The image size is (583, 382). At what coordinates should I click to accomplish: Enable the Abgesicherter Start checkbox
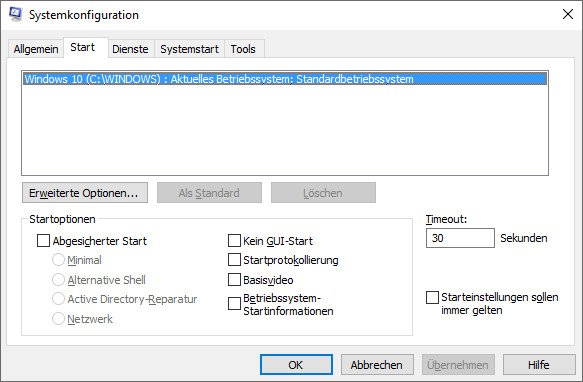pos(44,241)
